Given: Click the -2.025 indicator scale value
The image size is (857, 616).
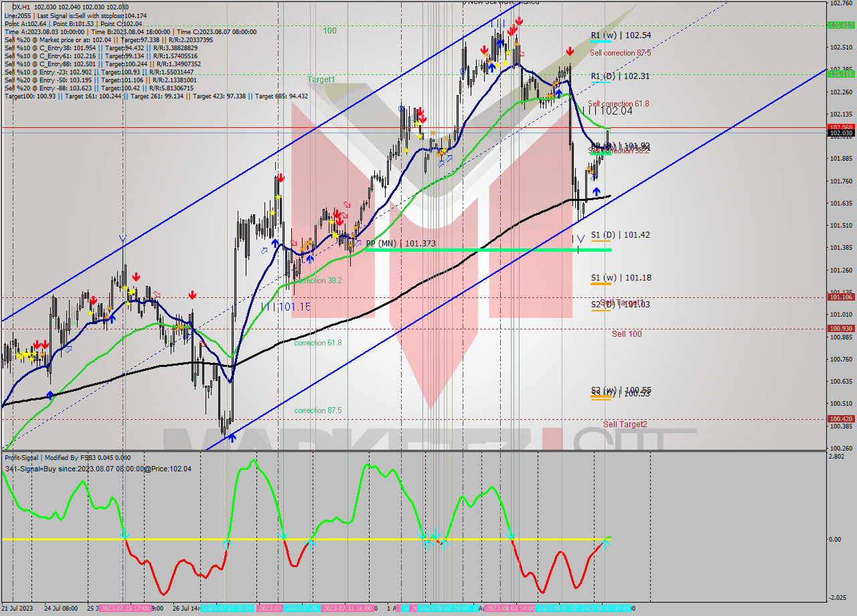Looking at the screenshot, I should [838, 598].
